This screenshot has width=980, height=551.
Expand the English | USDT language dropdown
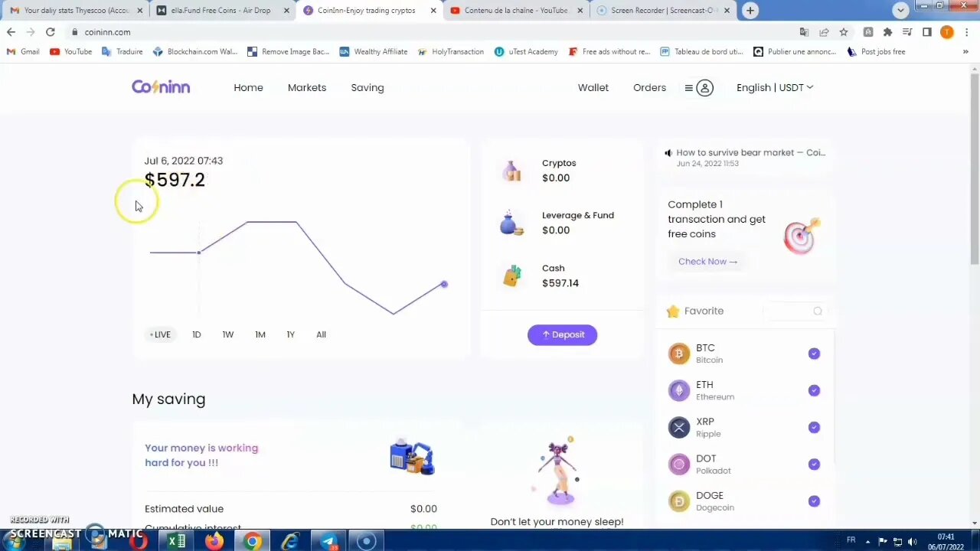[x=775, y=87]
